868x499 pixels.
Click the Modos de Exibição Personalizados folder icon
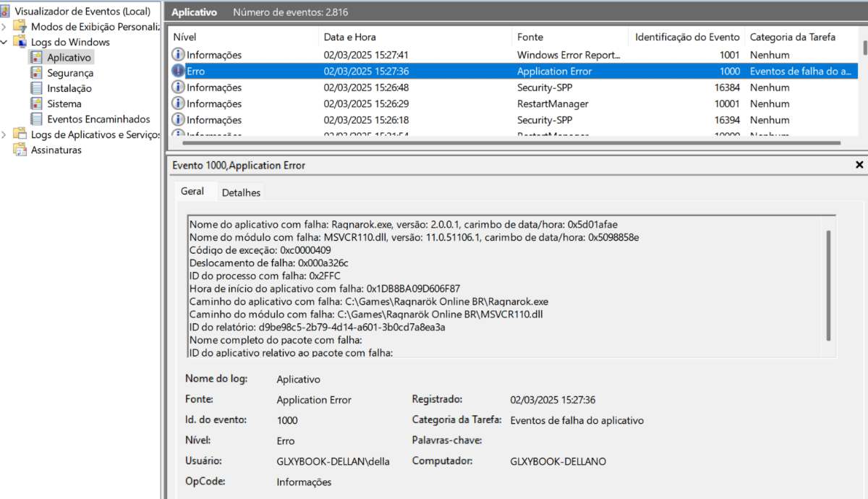coord(20,27)
